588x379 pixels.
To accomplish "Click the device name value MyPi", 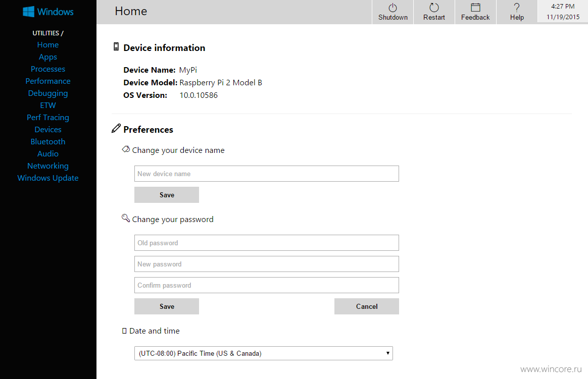I will pos(188,70).
